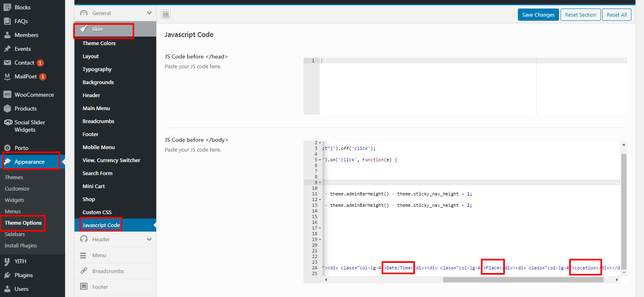The image size is (644, 297).
Task: Open Theme Options link
Action: (x=23, y=223)
